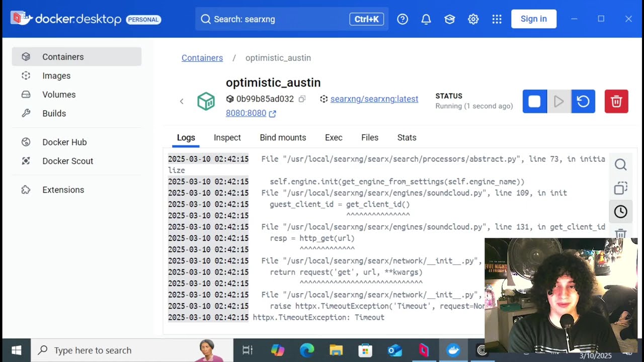
Task: Open the help question mark icon
Action: (403, 19)
